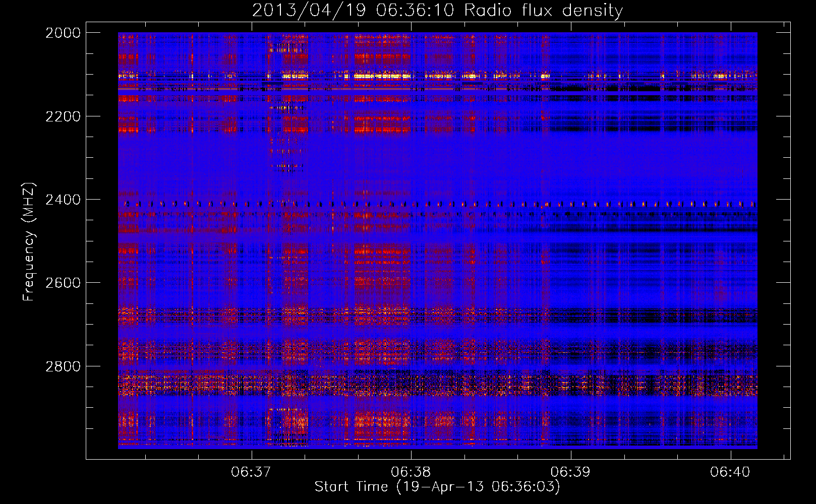Click the 'Frequency (MHZ)' axis title
The height and width of the screenshot is (504, 816).
tap(29, 242)
